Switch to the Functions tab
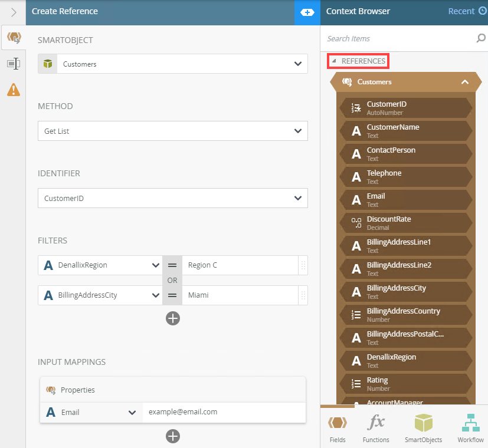488x448 pixels. (x=376, y=429)
